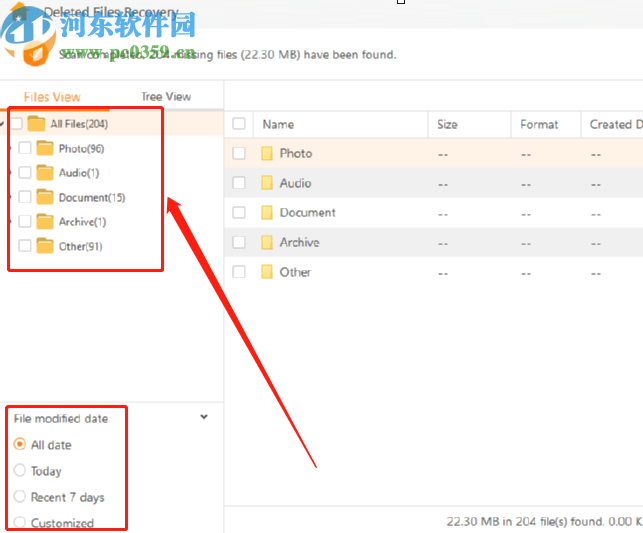The width and height of the screenshot is (643, 533).
Task: Click the Document folder icon in sidebar
Action: click(45, 197)
